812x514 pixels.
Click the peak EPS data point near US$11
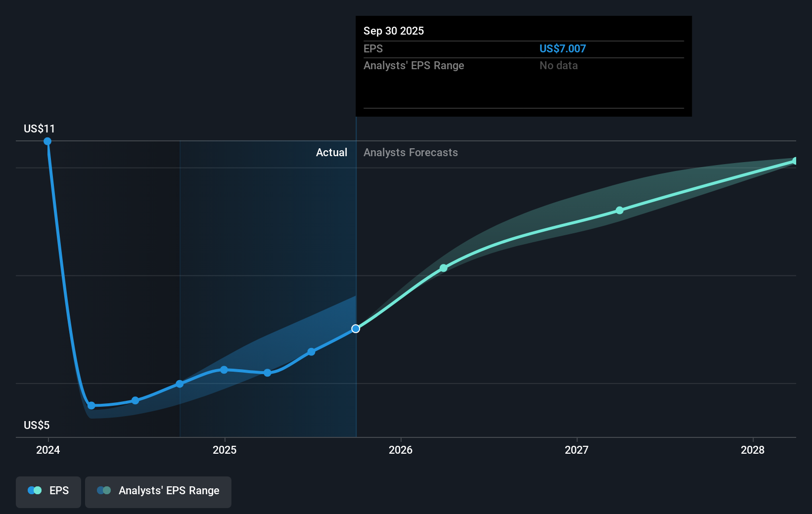47,141
